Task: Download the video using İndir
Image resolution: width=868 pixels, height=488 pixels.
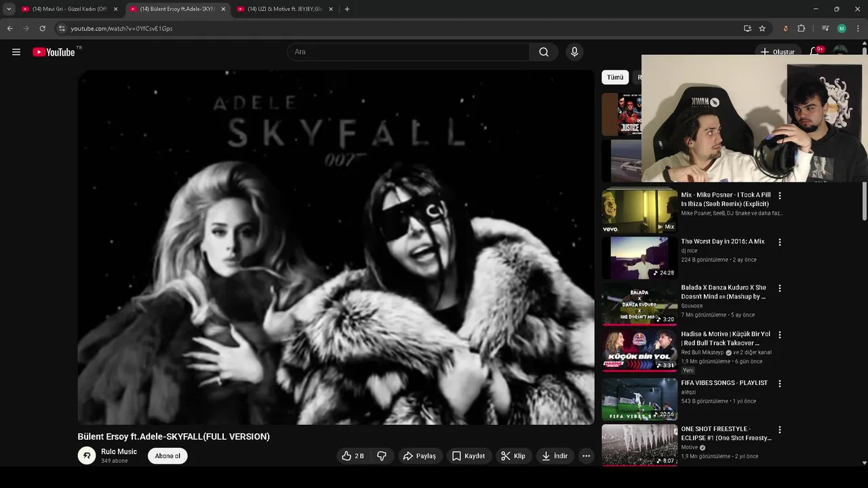Action: click(555, 456)
